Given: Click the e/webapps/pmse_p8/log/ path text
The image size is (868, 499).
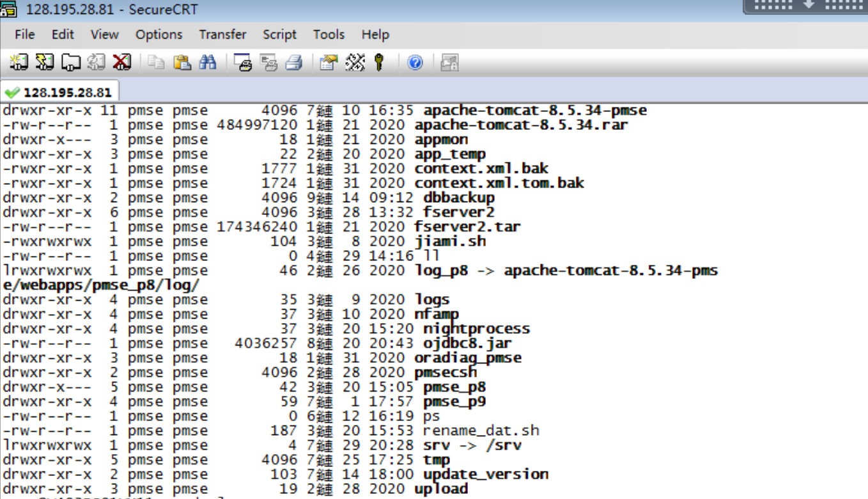Looking at the screenshot, I should click(x=101, y=285).
